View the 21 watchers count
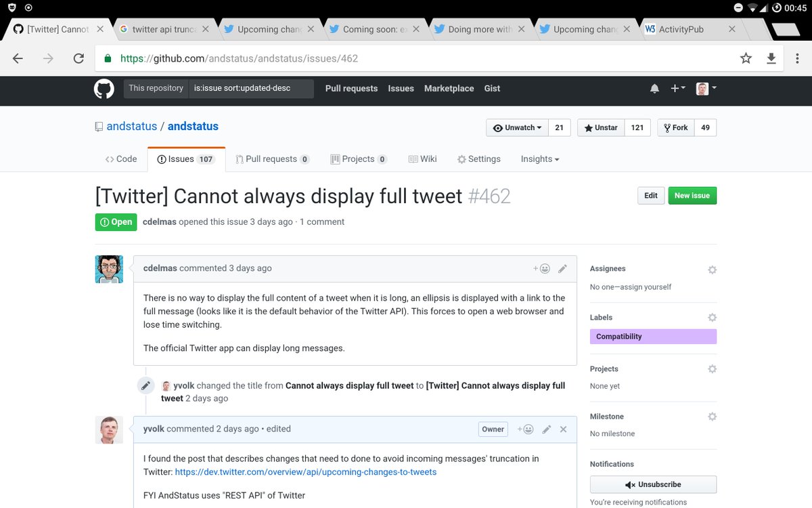This screenshot has width=812, height=508. pos(559,127)
